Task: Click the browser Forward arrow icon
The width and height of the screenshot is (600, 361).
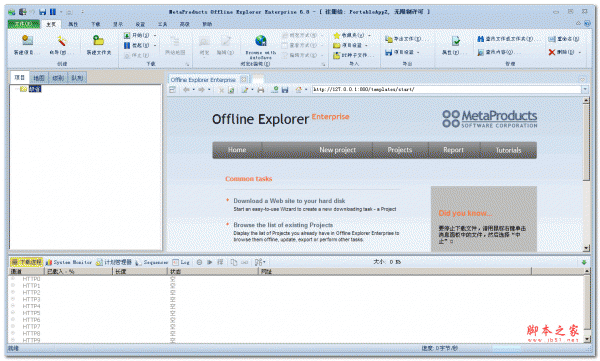Action: [x=201, y=90]
